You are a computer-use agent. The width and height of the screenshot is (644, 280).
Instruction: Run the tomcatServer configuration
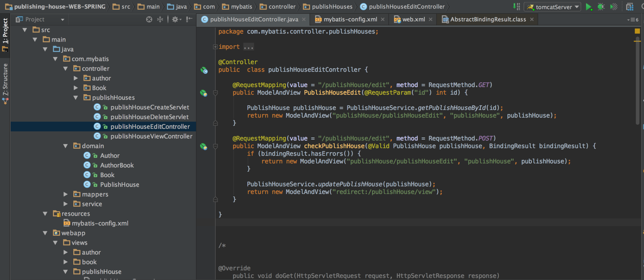588,7
